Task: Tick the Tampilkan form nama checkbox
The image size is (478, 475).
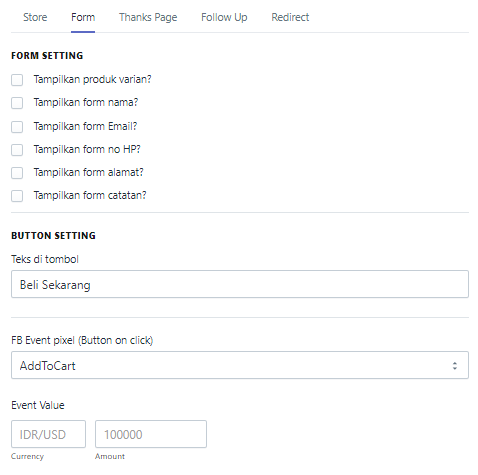Action: [x=17, y=103]
